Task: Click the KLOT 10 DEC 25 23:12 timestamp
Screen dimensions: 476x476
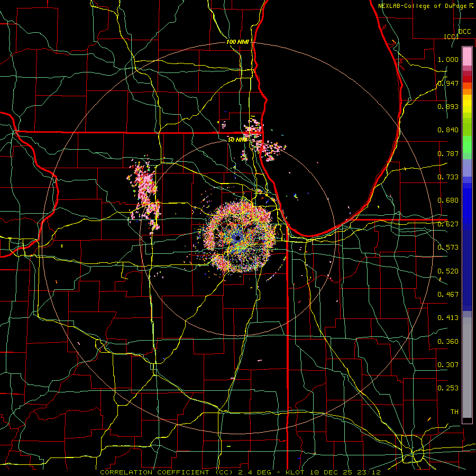Action: point(333,472)
